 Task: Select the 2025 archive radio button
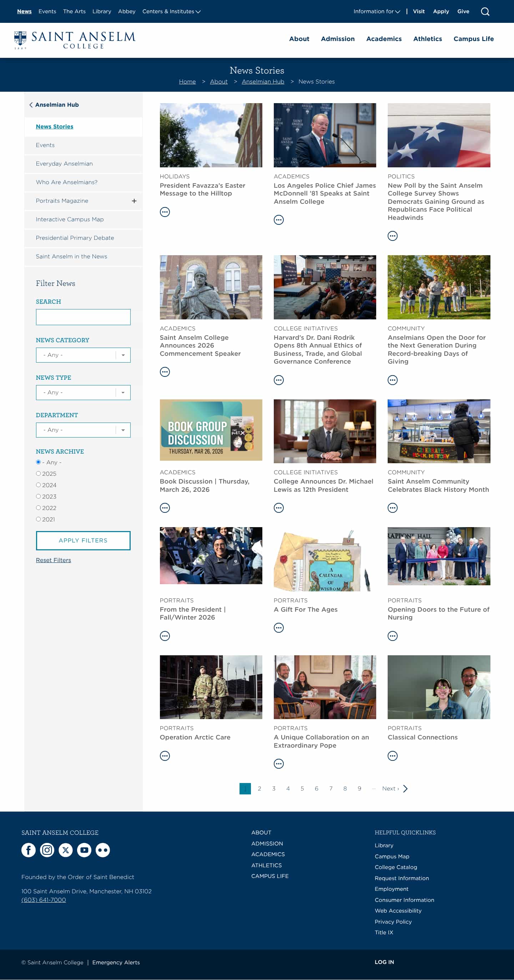pos(38,474)
